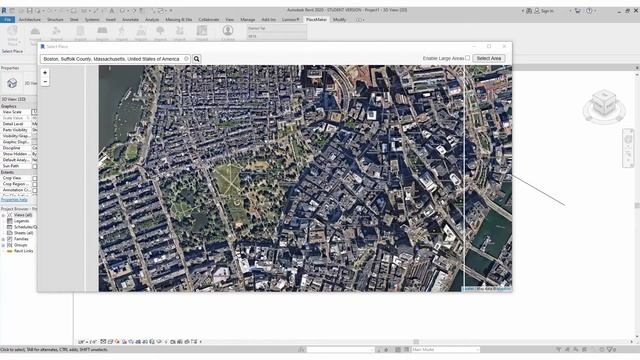Image resolution: width=640 pixels, height=360 pixels.
Task: Toggle the Annotation Crop checkbox
Action: tap(35, 190)
